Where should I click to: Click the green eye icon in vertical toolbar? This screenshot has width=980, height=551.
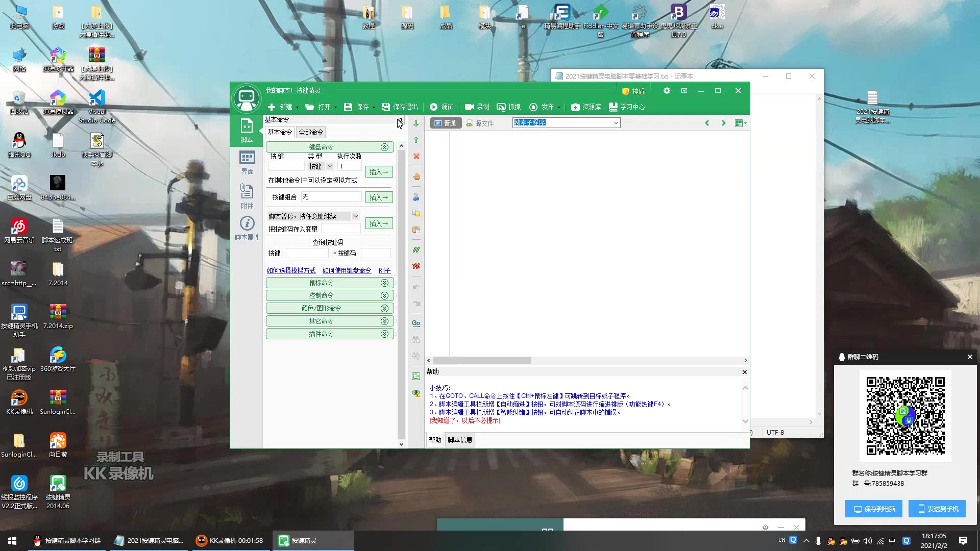pyautogui.click(x=416, y=393)
